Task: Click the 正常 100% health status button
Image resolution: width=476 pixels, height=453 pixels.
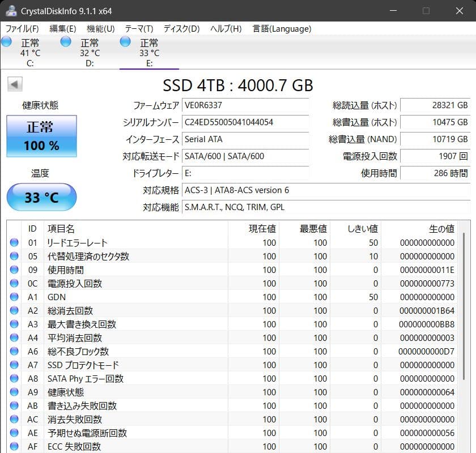Action: pyautogui.click(x=41, y=136)
